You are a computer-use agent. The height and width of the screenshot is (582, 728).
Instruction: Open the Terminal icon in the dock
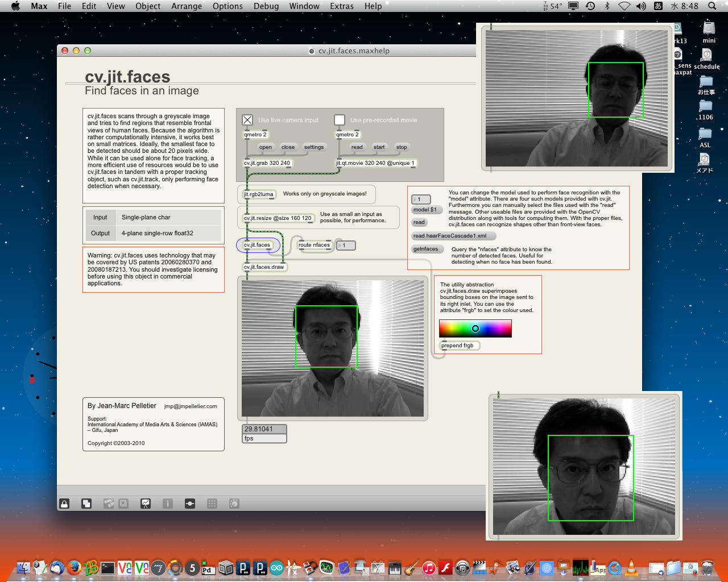[x=107, y=567]
